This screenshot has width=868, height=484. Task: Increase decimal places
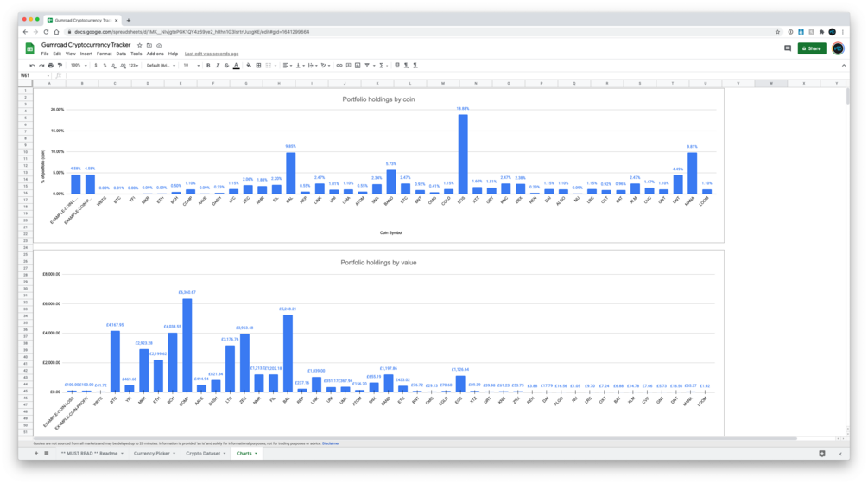point(123,66)
